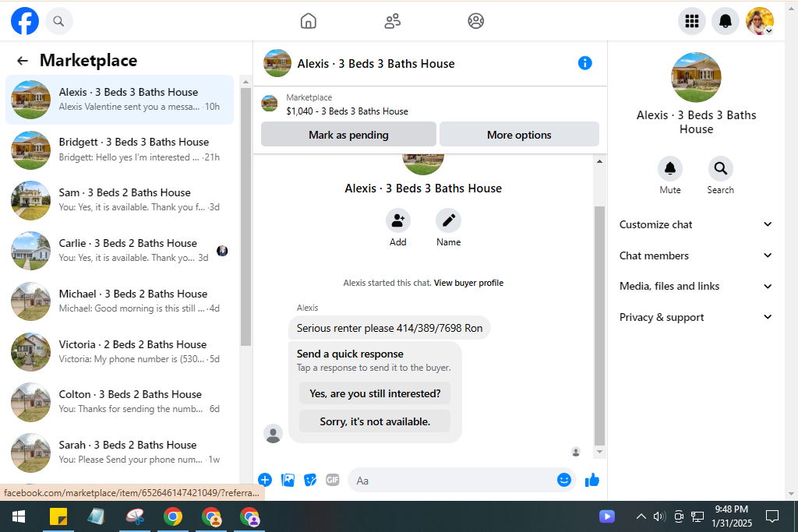The height and width of the screenshot is (532, 798).
Task: Click the $1,040 listing title link
Action: point(347,111)
